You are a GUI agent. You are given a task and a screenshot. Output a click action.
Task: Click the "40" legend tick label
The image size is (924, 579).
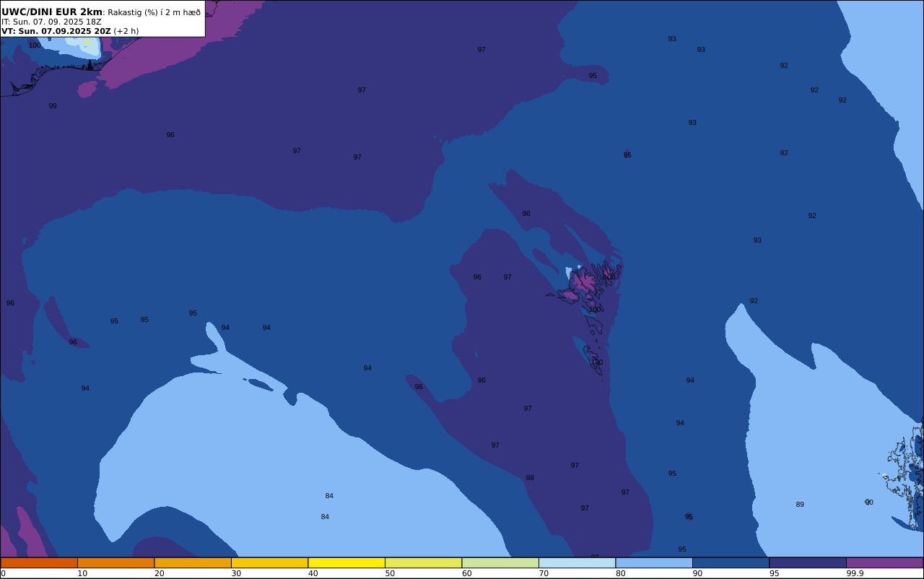pos(313,573)
